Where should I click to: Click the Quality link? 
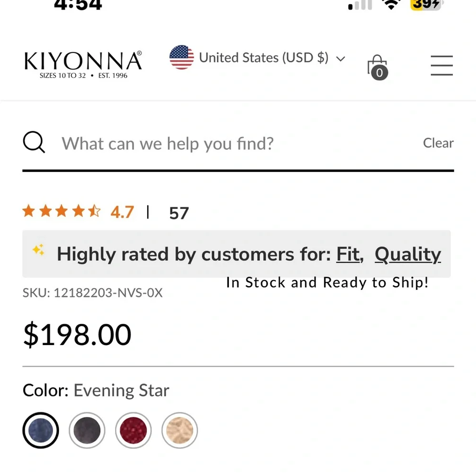(x=407, y=254)
